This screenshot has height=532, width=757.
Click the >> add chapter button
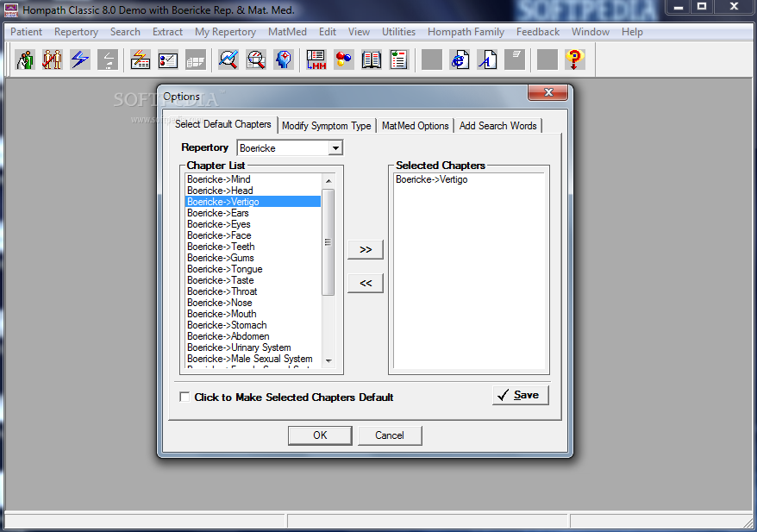[366, 249]
